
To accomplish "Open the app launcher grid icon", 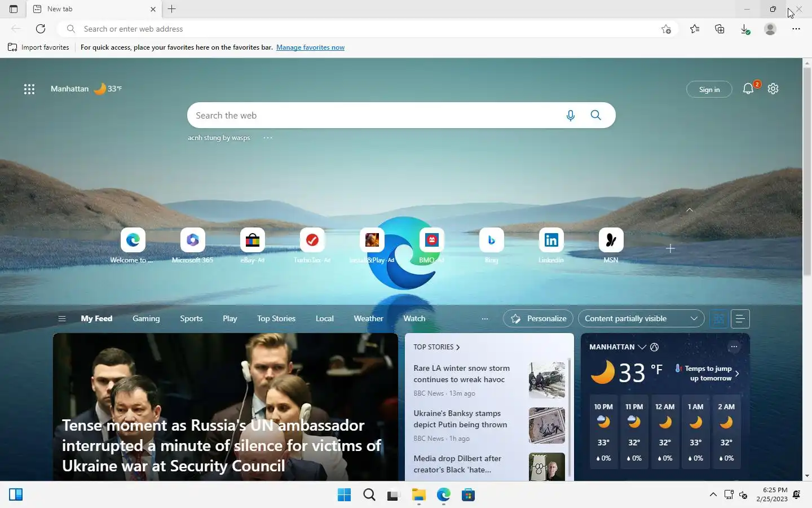I will tap(29, 89).
